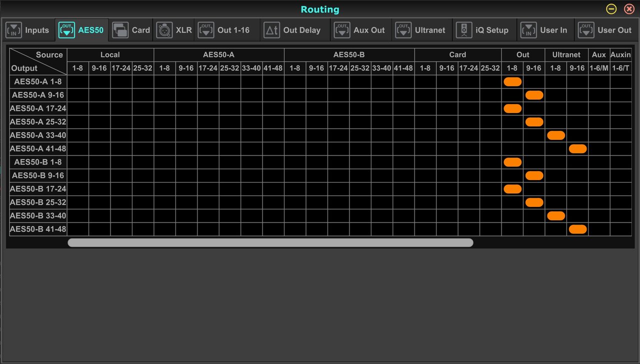This screenshot has width=640, height=364.
Task: Toggle AES50-B 25-32 routing from Out 9-16
Action: click(x=534, y=202)
